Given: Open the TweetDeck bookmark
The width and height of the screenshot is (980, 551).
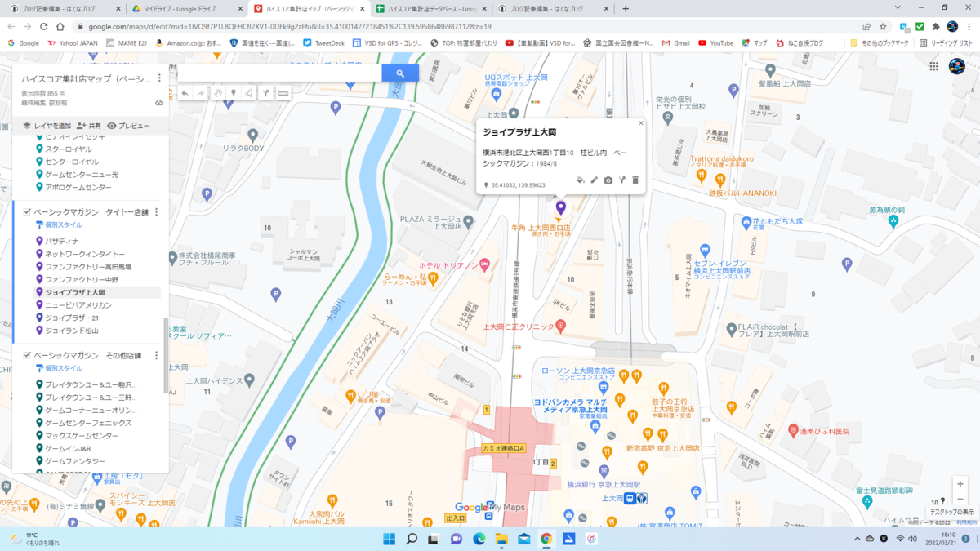Looking at the screenshot, I should coord(324,42).
